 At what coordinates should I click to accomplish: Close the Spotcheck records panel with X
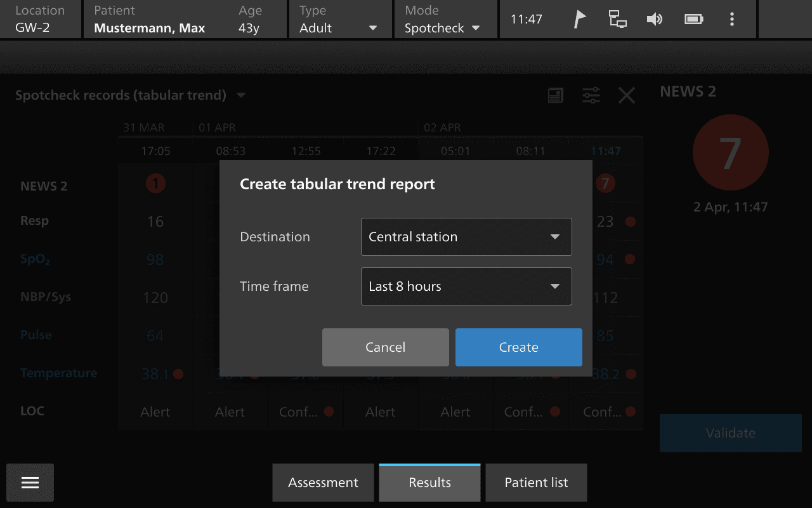(627, 96)
